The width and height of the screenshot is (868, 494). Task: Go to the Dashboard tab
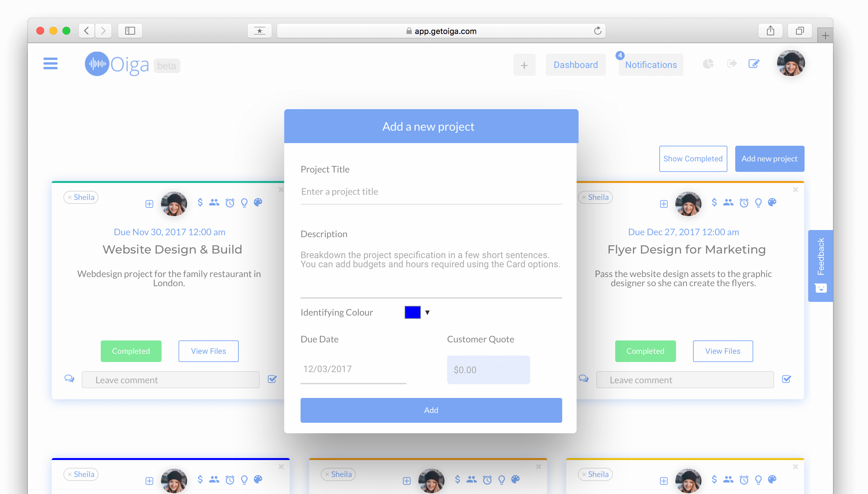[x=576, y=65]
